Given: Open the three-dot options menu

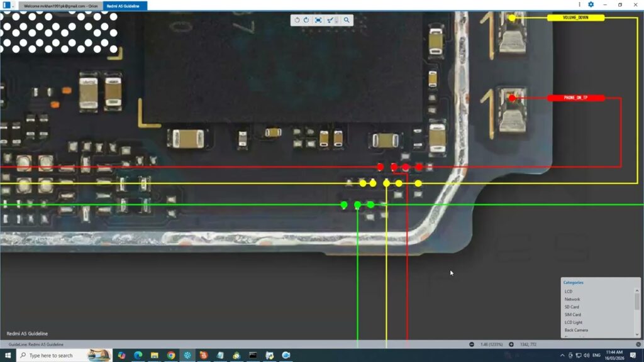Looking at the screenshot, I should click(x=579, y=4).
